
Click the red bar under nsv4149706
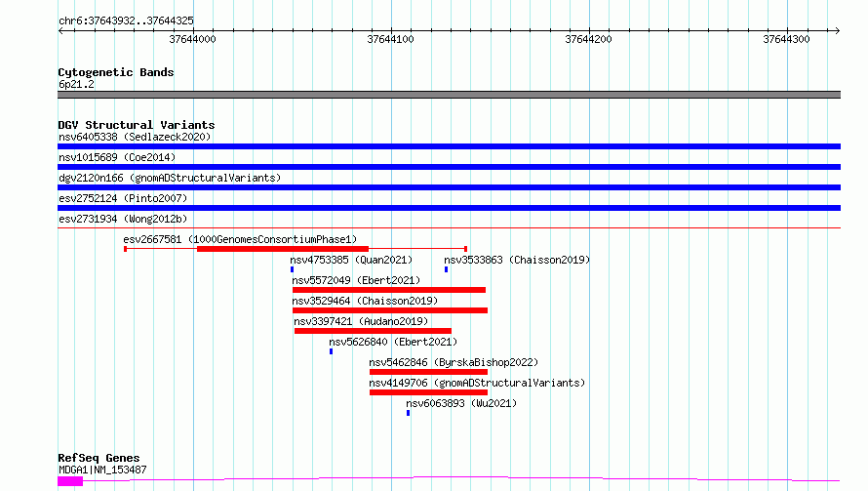pyautogui.click(x=428, y=392)
